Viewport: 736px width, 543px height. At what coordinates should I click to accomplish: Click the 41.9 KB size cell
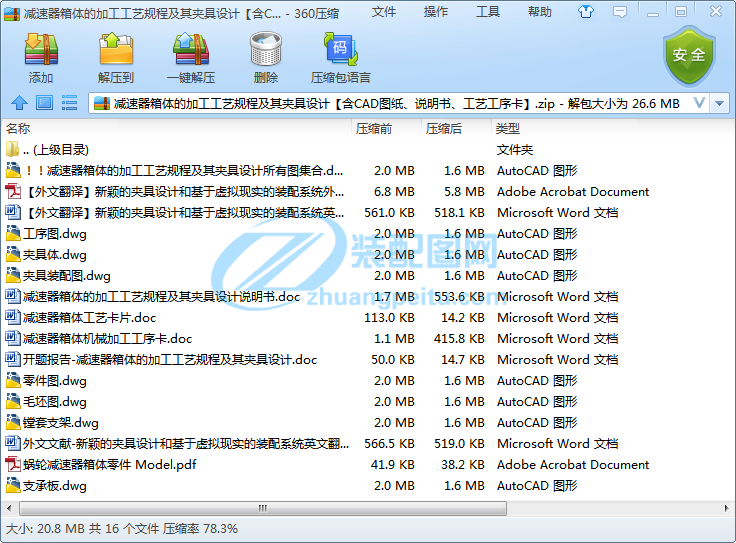[392, 465]
